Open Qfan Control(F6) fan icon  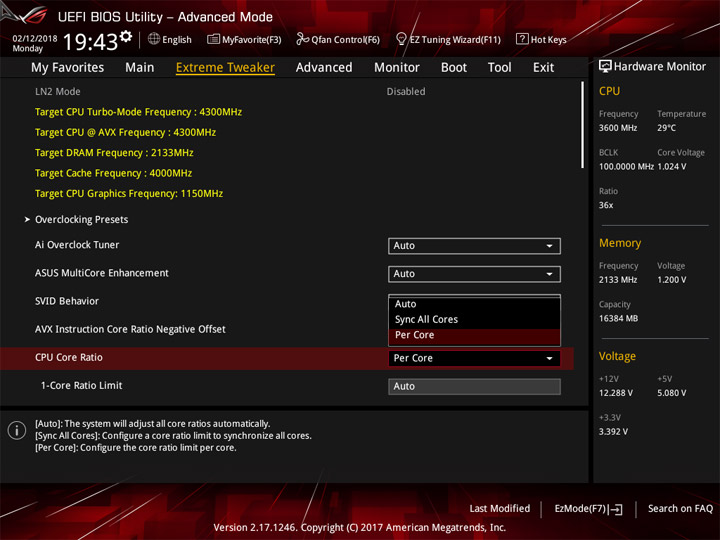pos(302,39)
